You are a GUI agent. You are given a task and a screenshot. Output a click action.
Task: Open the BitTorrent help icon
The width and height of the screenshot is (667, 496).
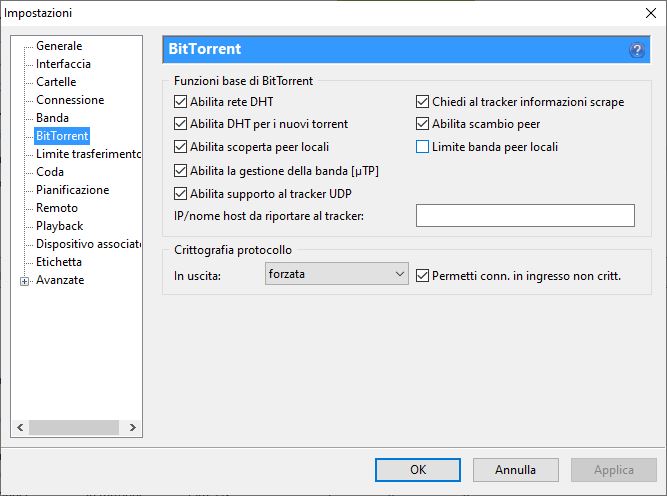click(636, 50)
